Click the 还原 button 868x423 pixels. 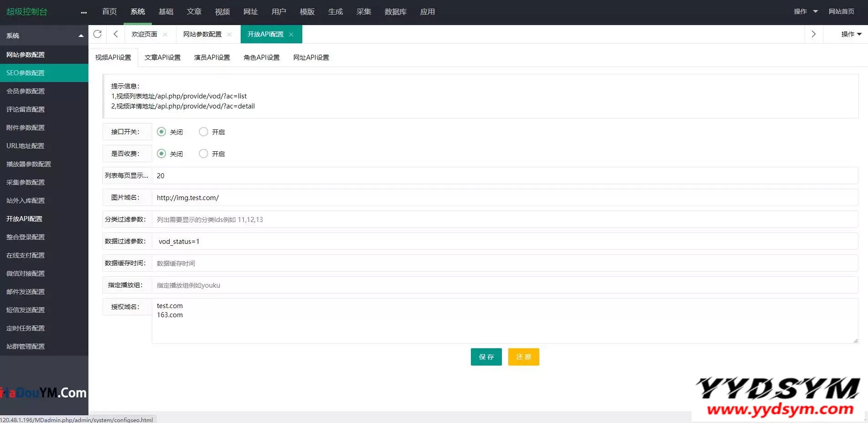coord(523,357)
